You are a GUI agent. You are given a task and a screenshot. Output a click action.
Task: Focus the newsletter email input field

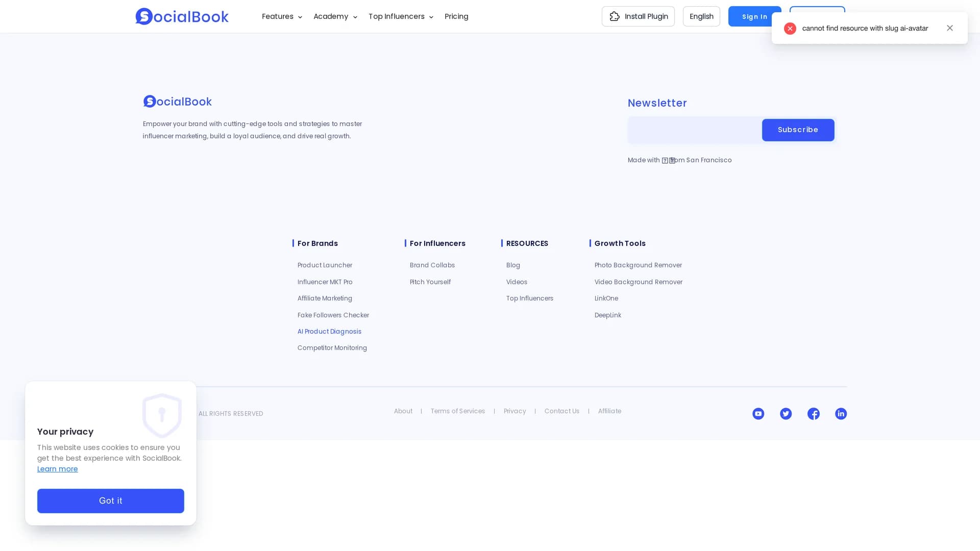pos(695,130)
